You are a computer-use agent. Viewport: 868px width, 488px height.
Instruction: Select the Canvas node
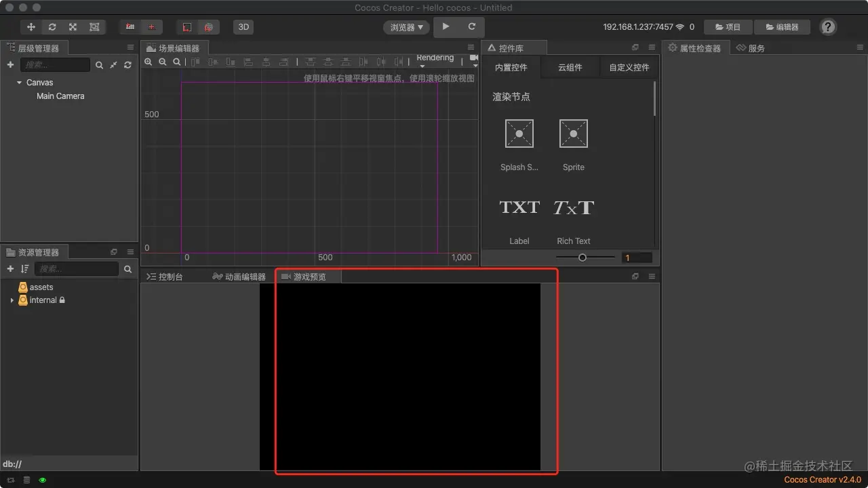click(39, 83)
